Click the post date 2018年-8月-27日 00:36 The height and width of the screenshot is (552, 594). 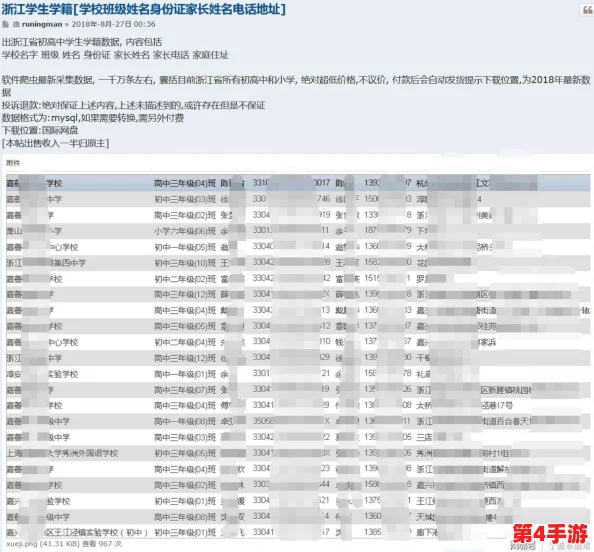113,24
